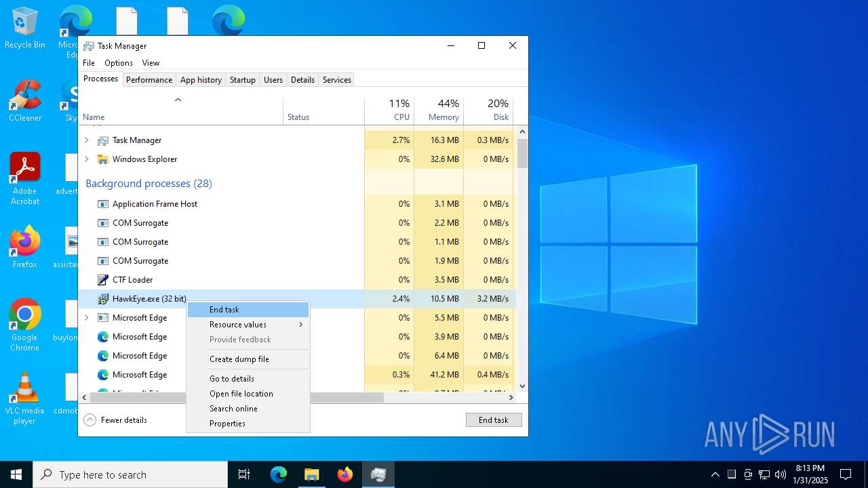The width and height of the screenshot is (868, 488).
Task: Select the CTF Loader process row
Action: click(x=297, y=280)
